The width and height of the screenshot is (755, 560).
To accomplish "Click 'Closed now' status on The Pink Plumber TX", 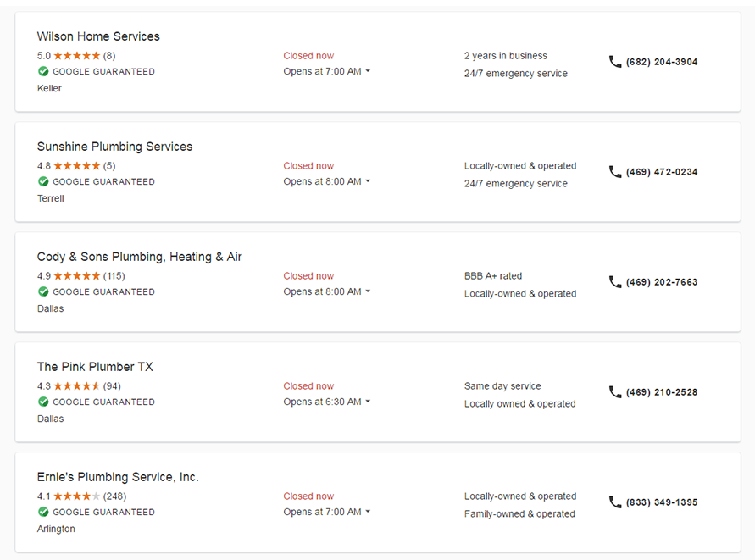I will [x=308, y=386].
